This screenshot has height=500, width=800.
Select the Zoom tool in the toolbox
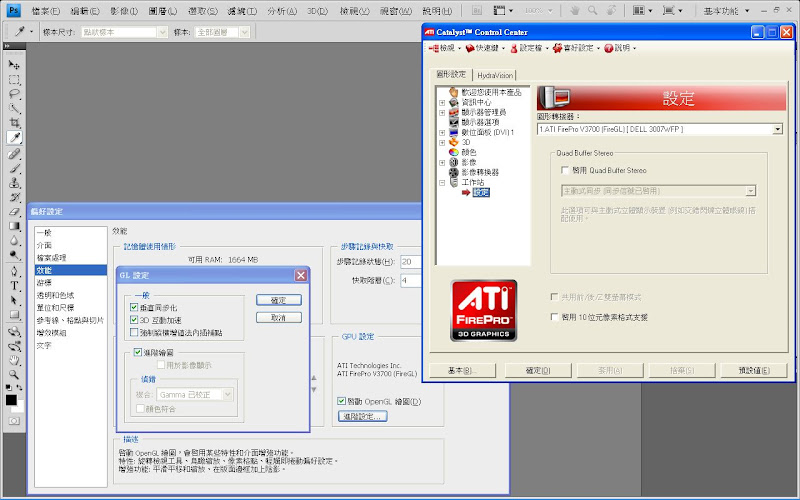coord(14,374)
